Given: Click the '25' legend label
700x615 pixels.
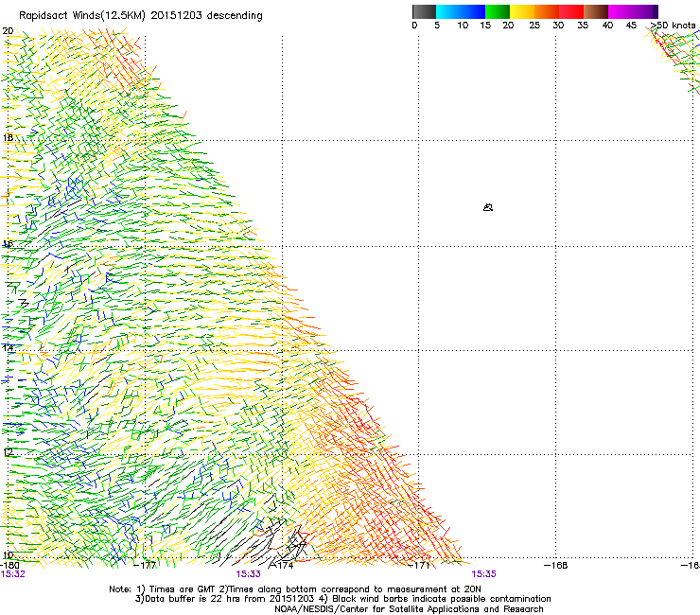Looking at the screenshot, I should 534,26.
